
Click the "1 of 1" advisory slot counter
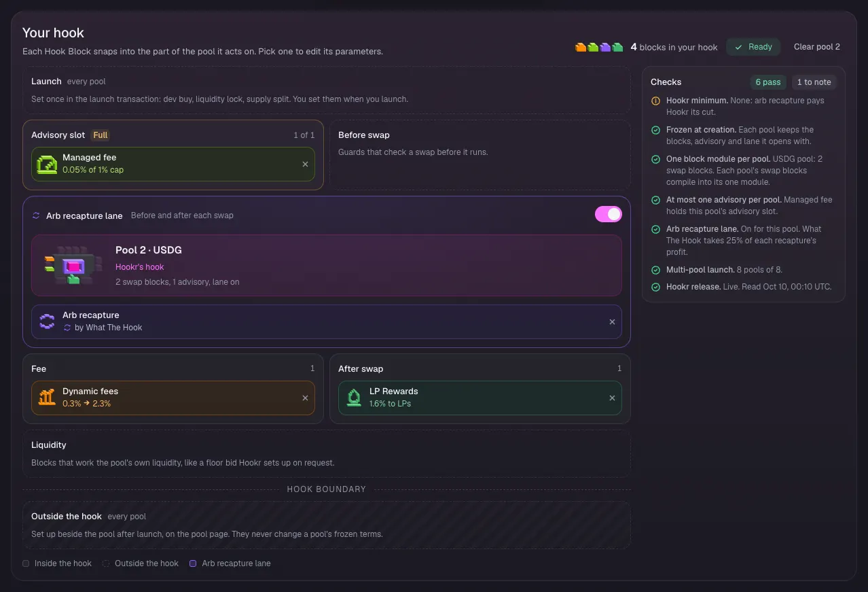point(304,135)
